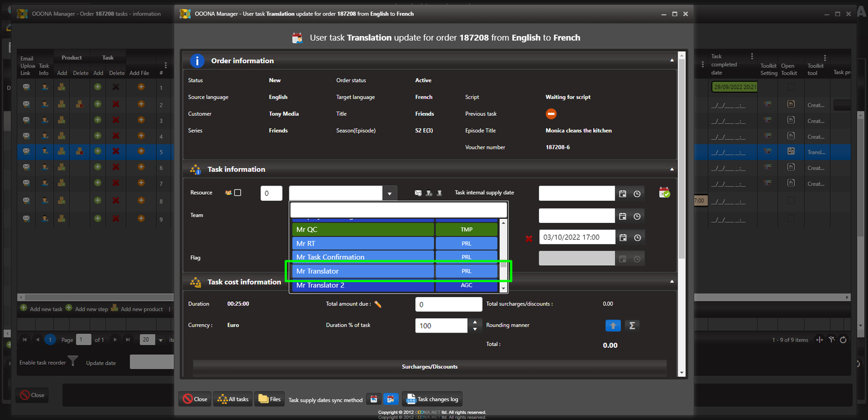868x420 pixels.
Task: Click the clock icon beside the 03/10/2022 17:00 date
Action: 637,237
